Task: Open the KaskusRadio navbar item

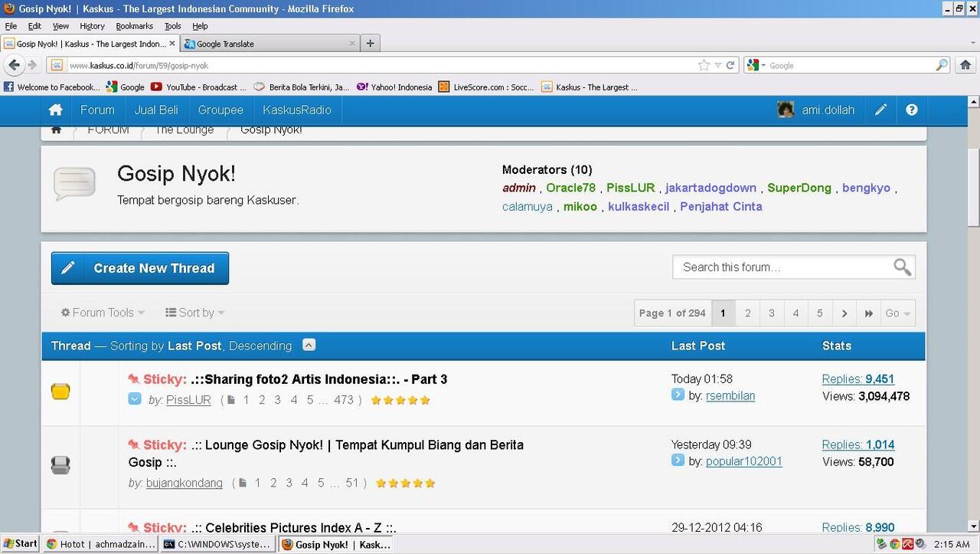Action: 297,110
